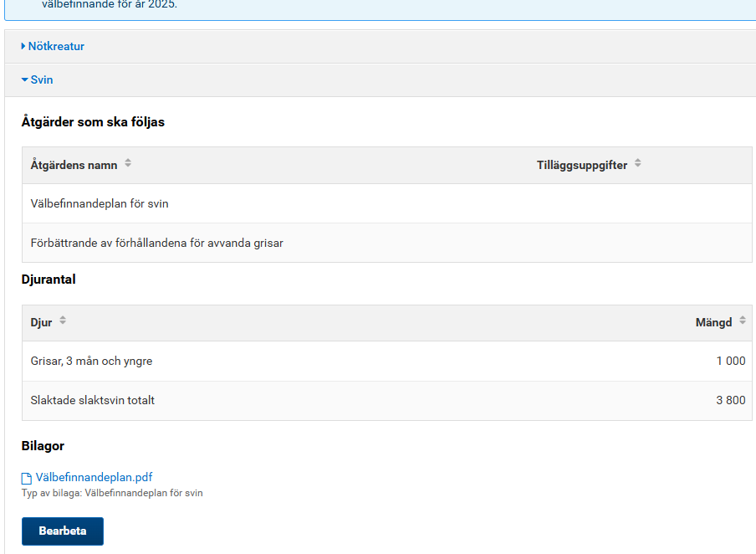Expand the Nötkreatur section
Screen dimensions: 756x554
coord(55,46)
